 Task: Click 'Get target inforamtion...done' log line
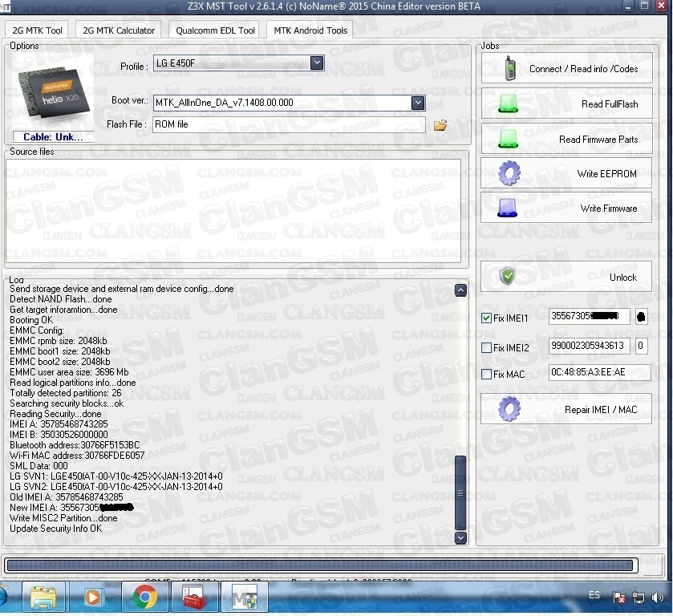[63, 310]
